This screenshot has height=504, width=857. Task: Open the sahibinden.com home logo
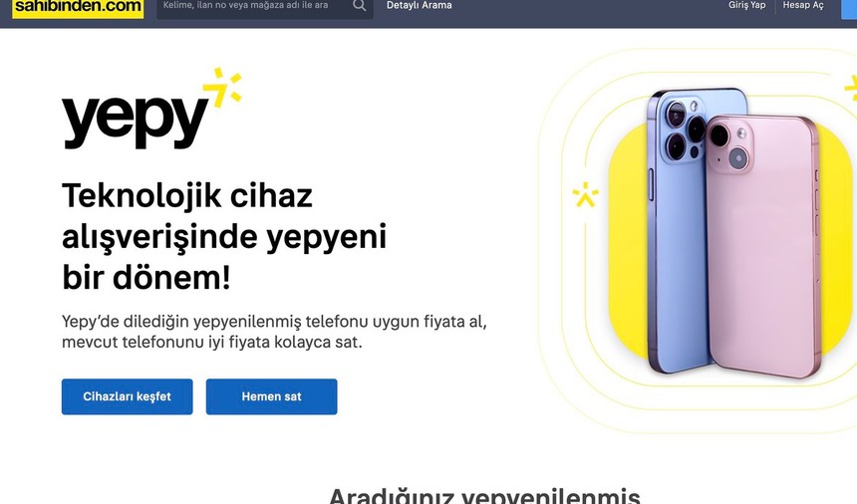click(x=78, y=8)
